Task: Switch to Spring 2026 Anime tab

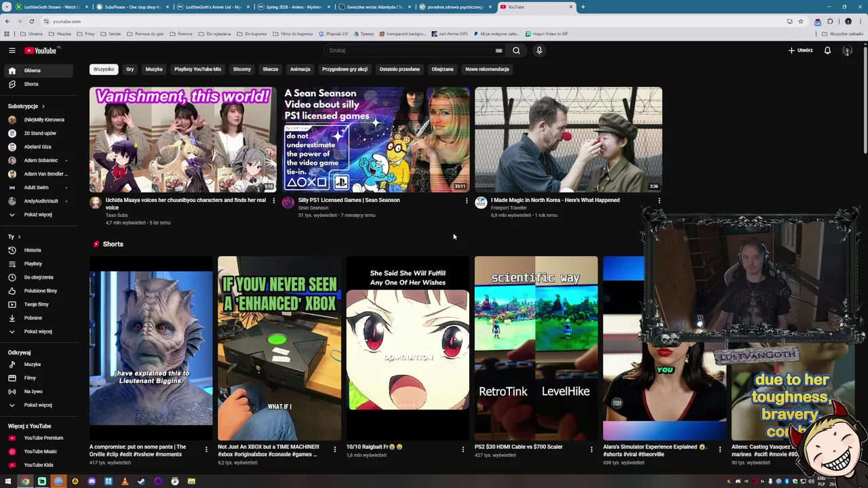Action: [294, 7]
